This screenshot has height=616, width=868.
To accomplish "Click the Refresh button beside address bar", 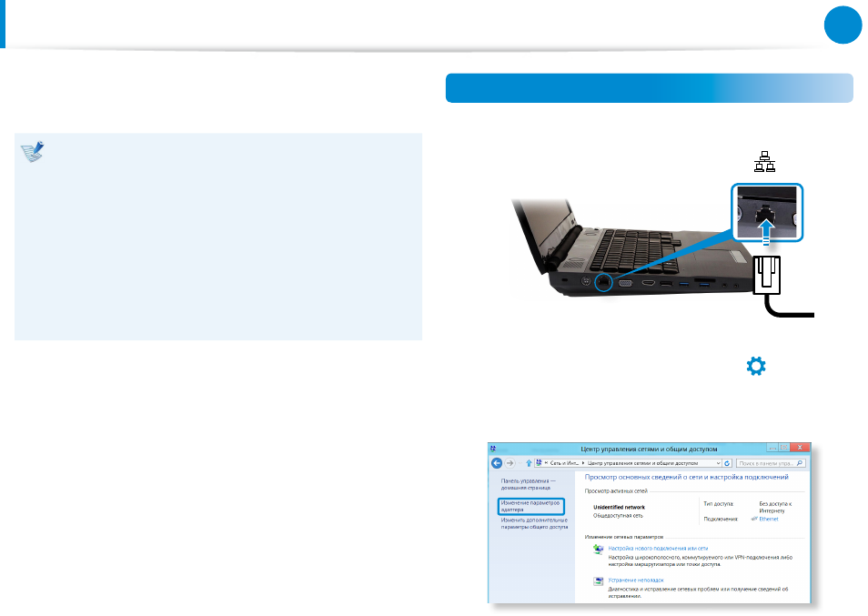I will pos(727,463).
